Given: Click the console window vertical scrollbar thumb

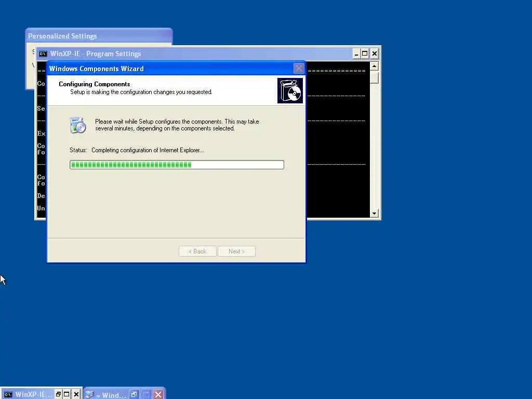Looking at the screenshot, I should coord(374,77).
